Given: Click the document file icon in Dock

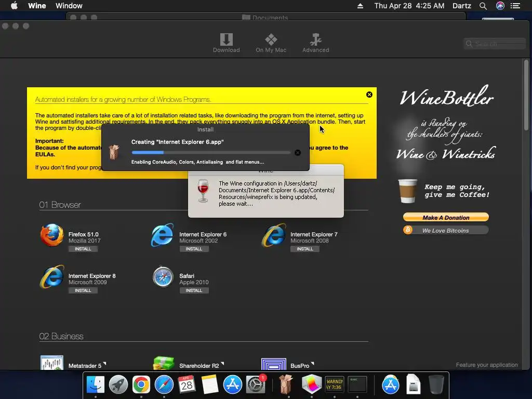Looking at the screenshot, I should [x=413, y=385].
